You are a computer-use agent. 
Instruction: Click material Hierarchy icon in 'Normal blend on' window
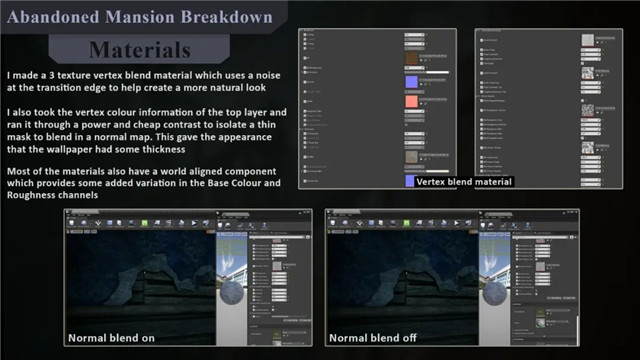tap(264, 225)
